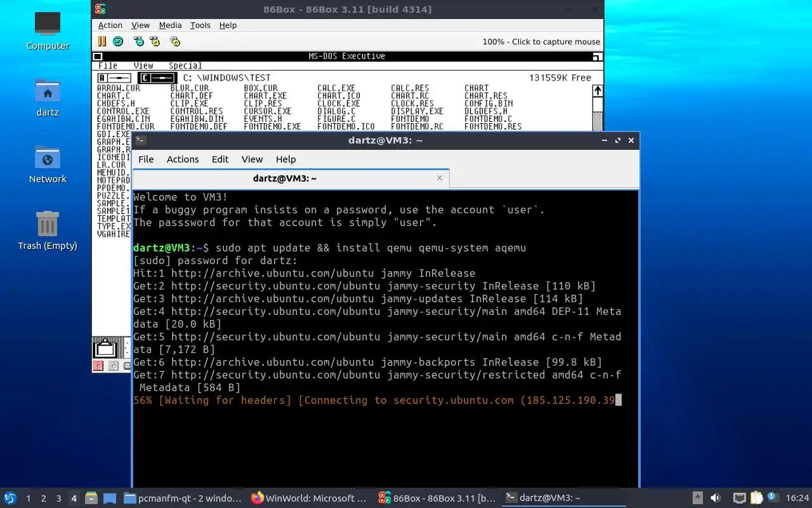The width and height of the screenshot is (812, 508).
Task: Select FONTDEMO.EXE in file list
Action: pyautogui.click(x=272, y=126)
